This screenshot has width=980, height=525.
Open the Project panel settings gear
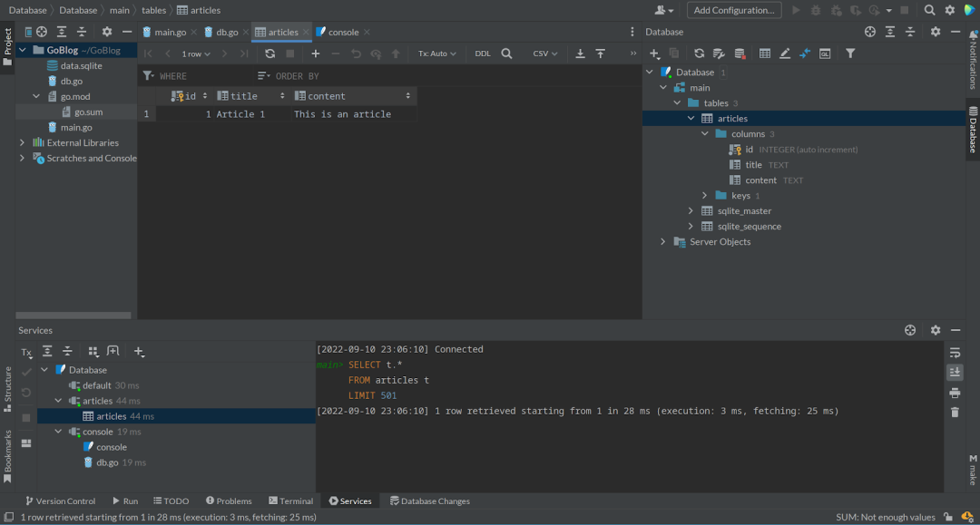point(107,32)
